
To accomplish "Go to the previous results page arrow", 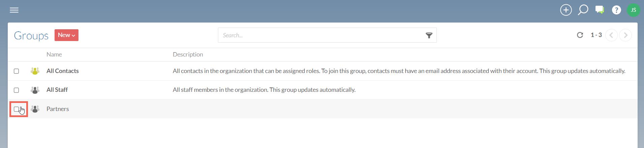I will 611,35.
